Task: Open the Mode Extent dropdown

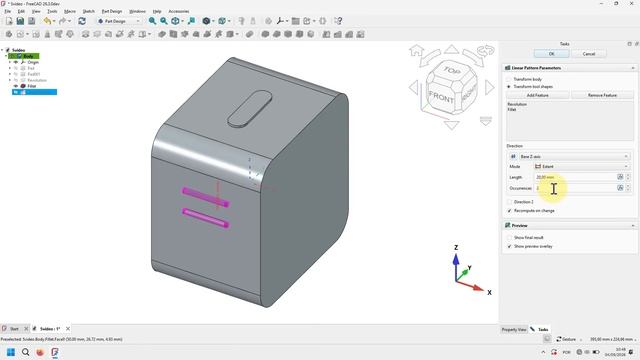Action: (582, 167)
